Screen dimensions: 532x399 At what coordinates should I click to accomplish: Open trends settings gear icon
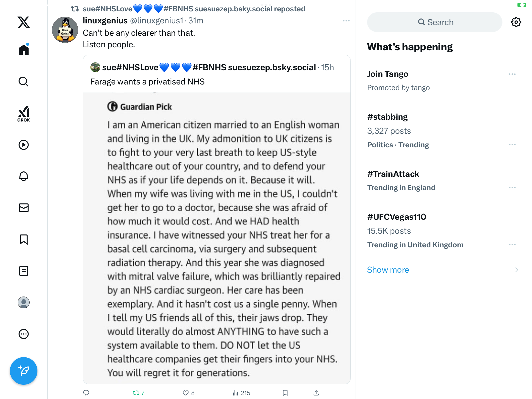(x=516, y=22)
